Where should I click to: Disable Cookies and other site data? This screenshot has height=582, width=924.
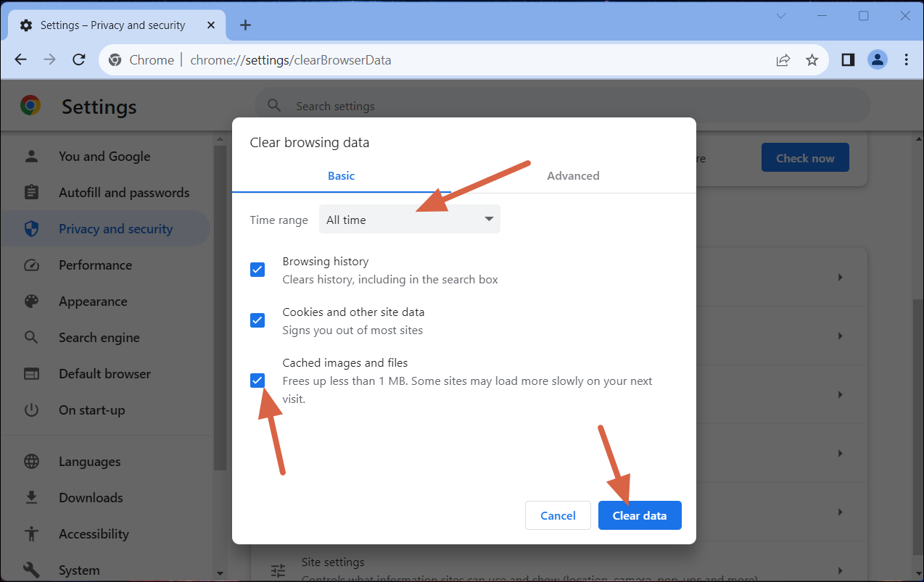(x=257, y=320)
